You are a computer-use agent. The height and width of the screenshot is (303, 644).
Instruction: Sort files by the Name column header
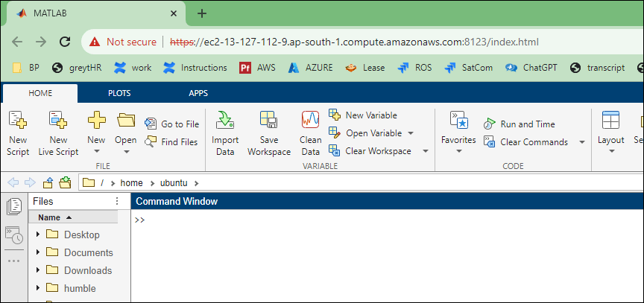[73, 217]
